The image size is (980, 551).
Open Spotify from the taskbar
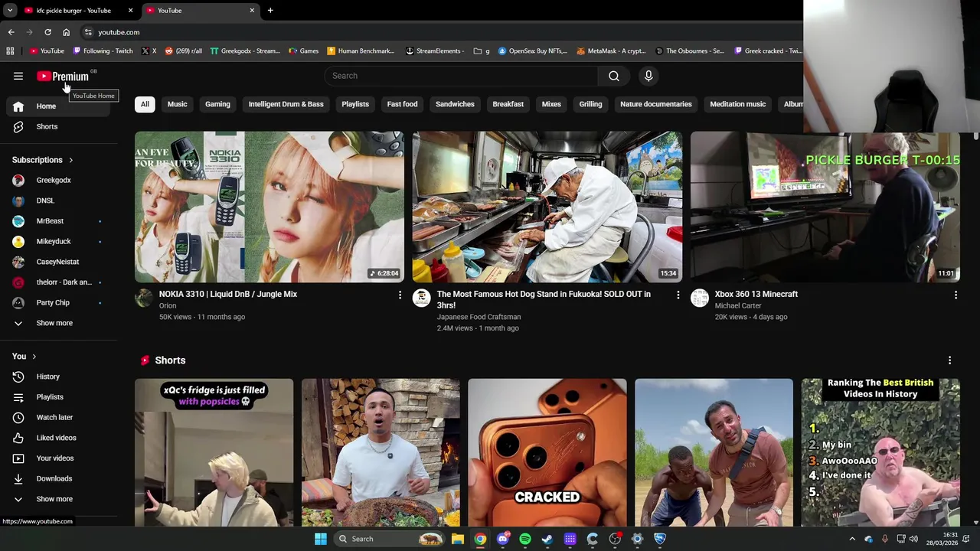point(525,539)
